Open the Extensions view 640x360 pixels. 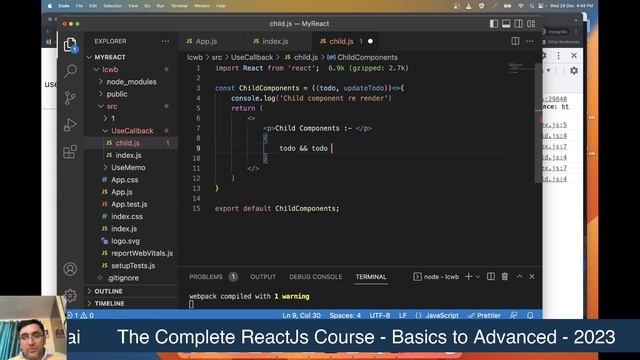(70, 151)
